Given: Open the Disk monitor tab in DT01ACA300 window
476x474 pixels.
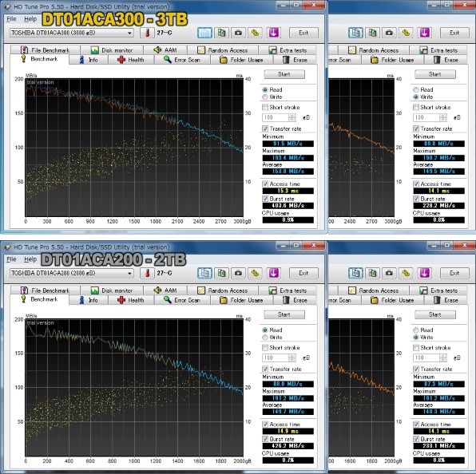Looking at the screenshot, I should [111, 50].
